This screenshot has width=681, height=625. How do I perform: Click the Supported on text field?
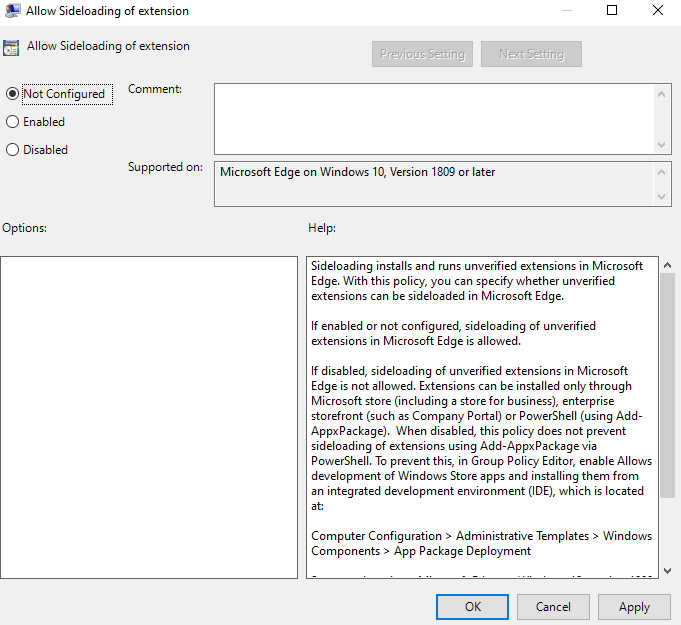434,184
